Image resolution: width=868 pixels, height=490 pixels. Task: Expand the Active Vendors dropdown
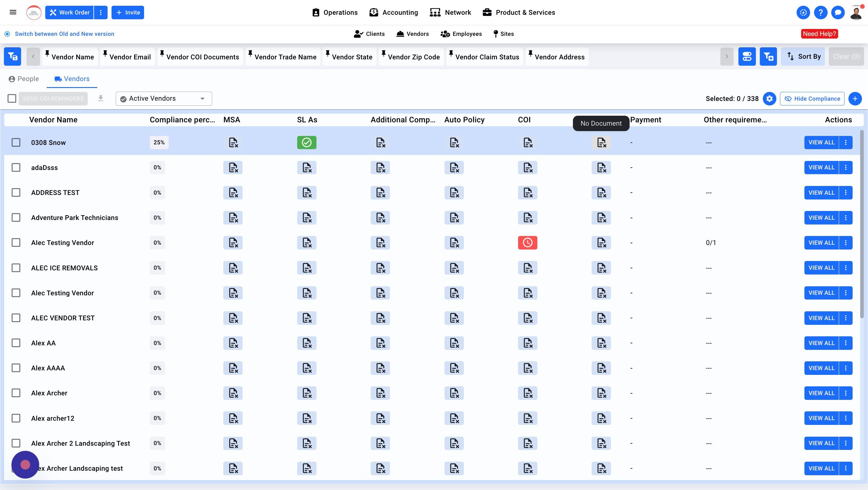click(x=164, y=99)
